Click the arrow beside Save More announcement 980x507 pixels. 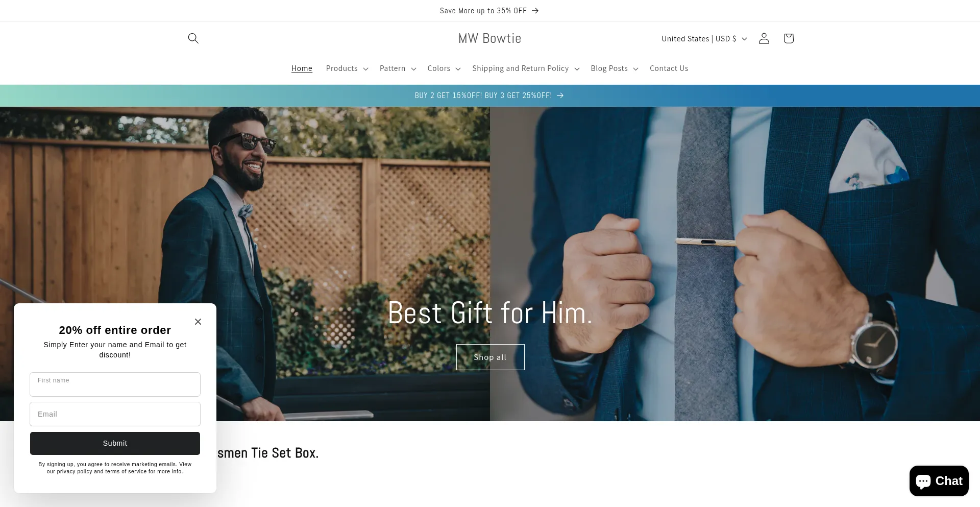(x=535, y=11)
